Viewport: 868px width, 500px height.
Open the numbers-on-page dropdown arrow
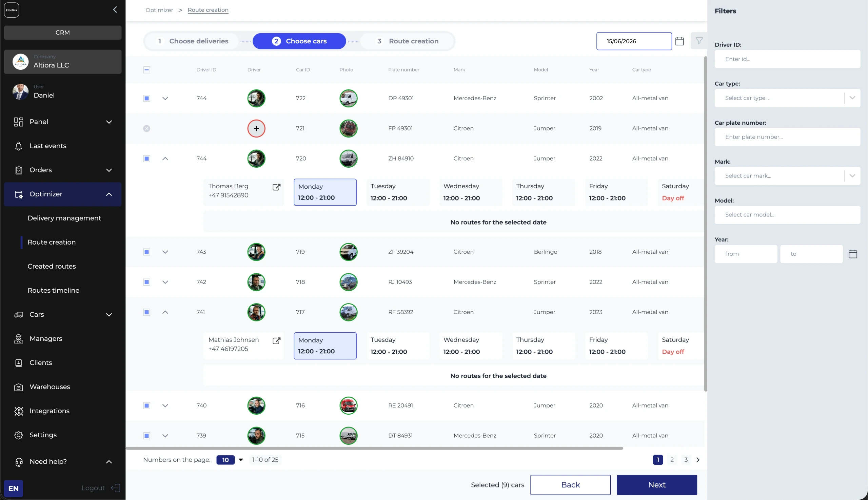click(241, 460)
